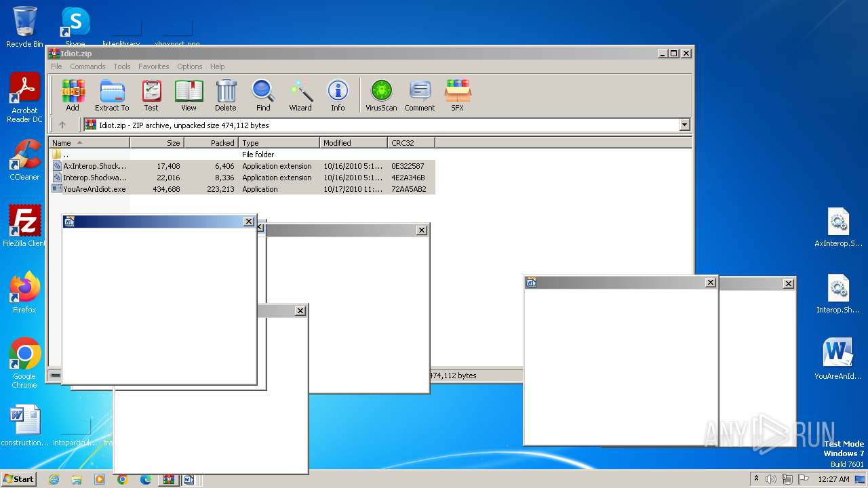This screenshot has height=488, width=868.
Task: Click the size value 17,408
Action: (x=168, y=166)
